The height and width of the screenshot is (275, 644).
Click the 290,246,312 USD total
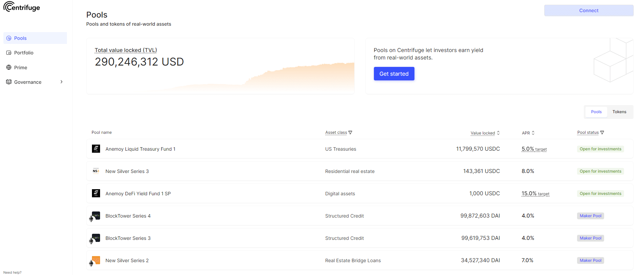[x=139, y=62]
